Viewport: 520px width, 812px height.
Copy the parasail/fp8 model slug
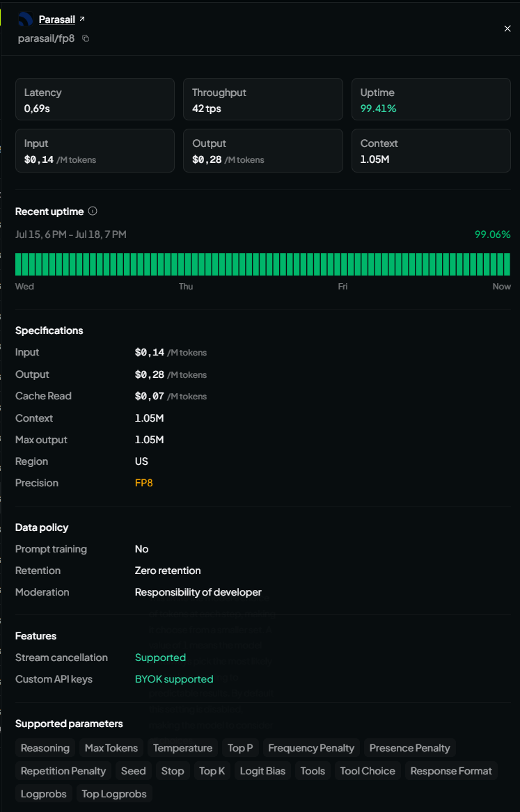[86, 38]
